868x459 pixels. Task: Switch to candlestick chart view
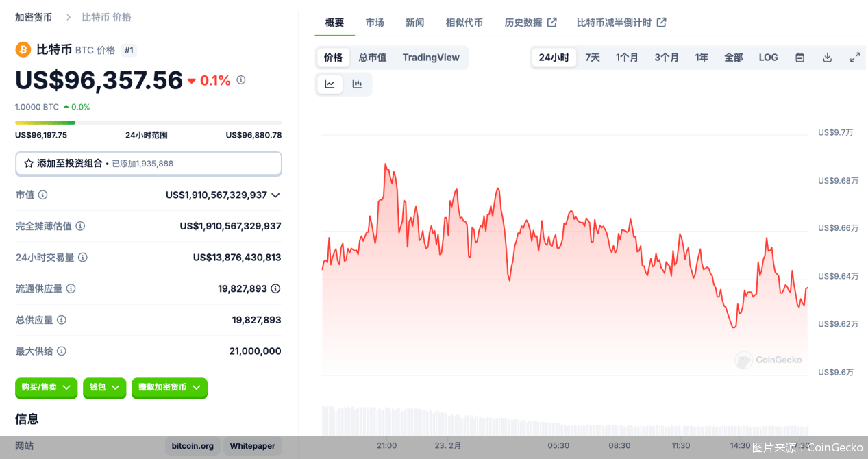(x=356, y=84)
